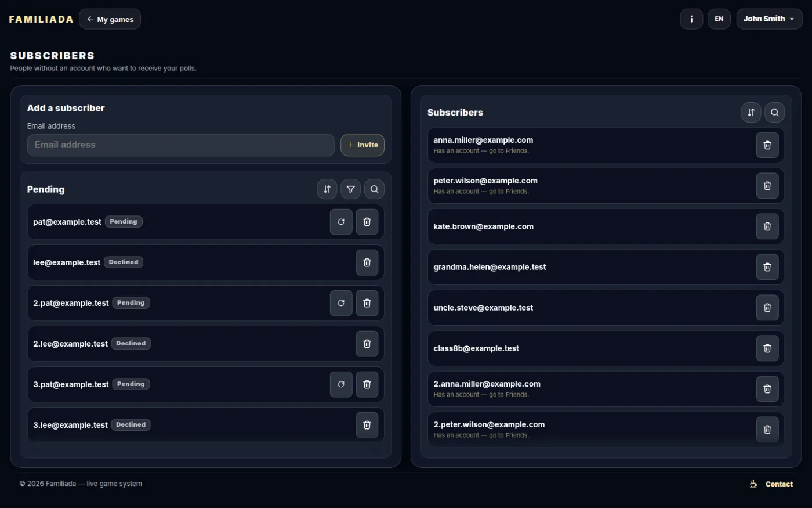Resend the invite to 2.pat@example.test

(x=341, y=303)
